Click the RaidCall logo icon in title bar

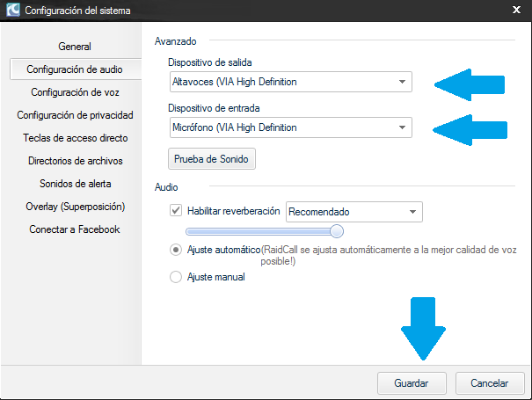tap(13, 12)
